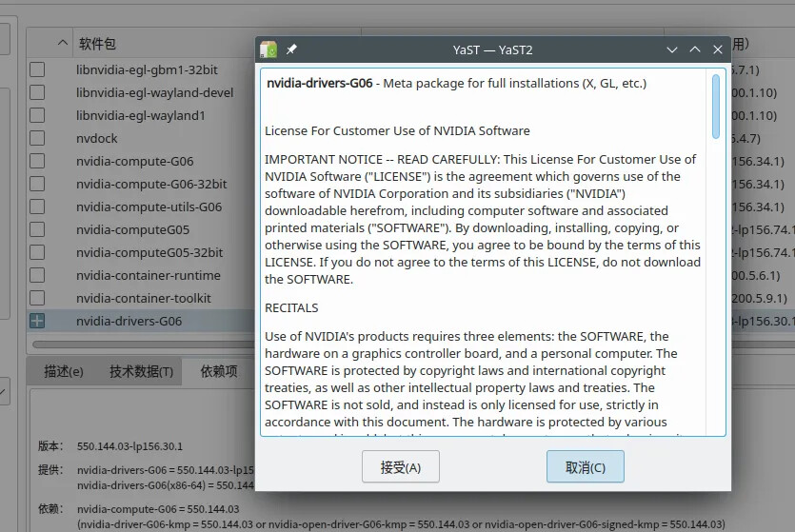Screen dimensions: 795x532
Task: Select the nvidia-computeG05 package name
Action: pyautogui.click(x=133, y=229)
